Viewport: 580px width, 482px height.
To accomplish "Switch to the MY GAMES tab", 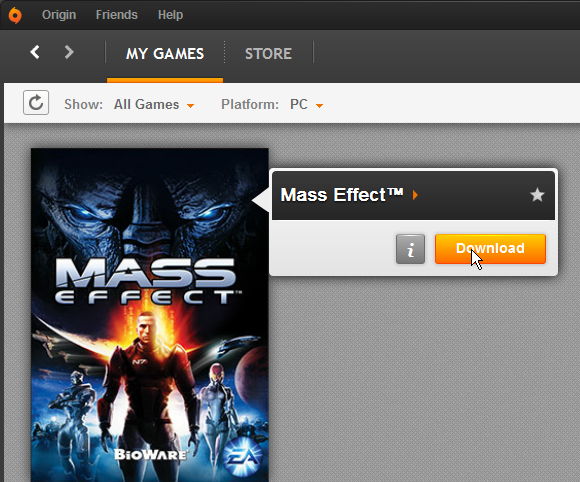I will (x=165, y=54).
